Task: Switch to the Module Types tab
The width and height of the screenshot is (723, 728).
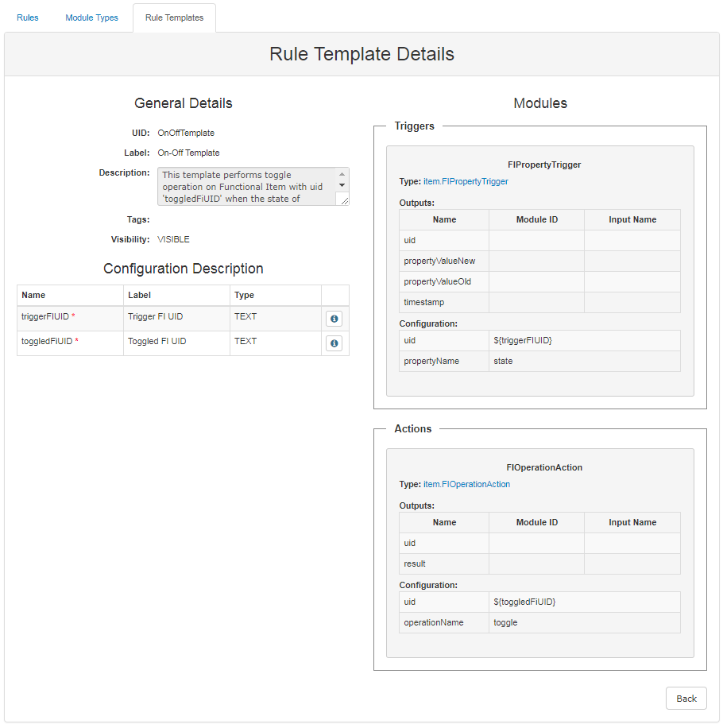Action: click(x=91, y=17)
